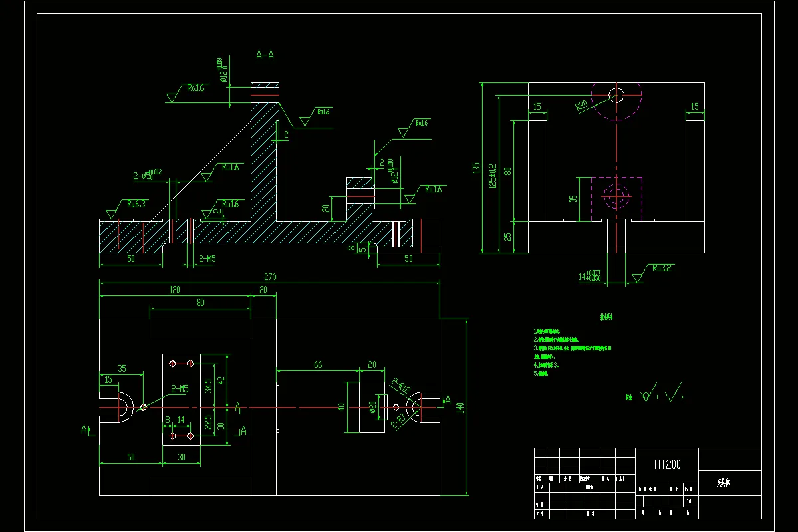Click the 1:1 scale cell in title block
Screen dimensions: 798x532
690,501
